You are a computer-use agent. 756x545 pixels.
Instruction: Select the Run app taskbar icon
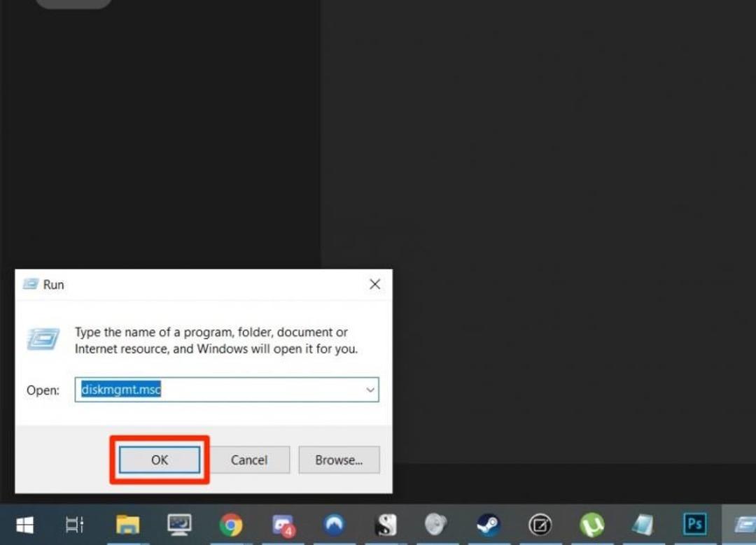click(744, 525)
